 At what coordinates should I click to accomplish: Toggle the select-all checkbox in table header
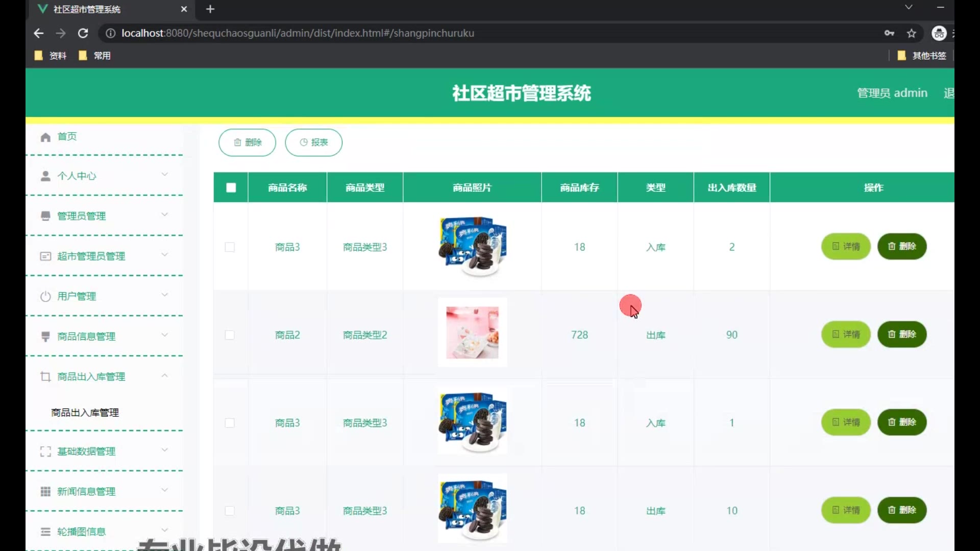231,187
